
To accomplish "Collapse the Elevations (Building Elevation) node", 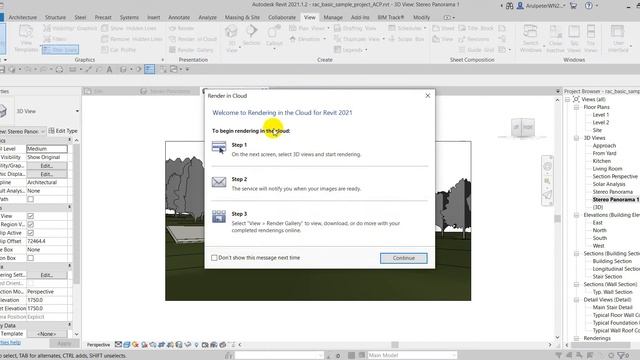I will 576,215.
